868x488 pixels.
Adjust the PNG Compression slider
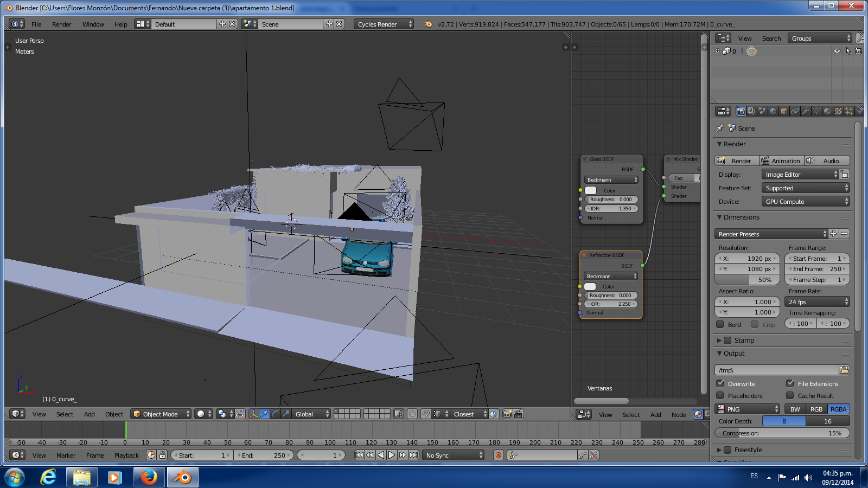tap(782, 433)
